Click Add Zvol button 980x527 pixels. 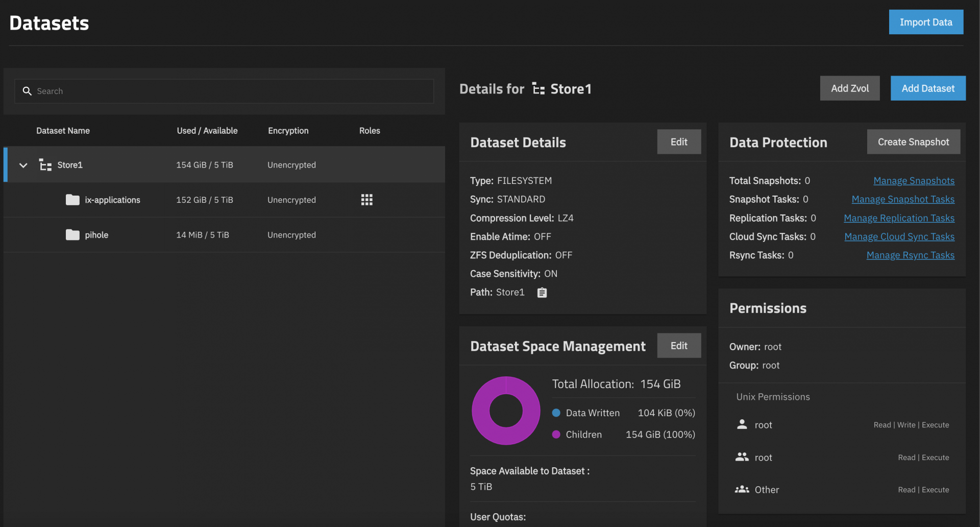pyautogui.click(x=850, y=88)
